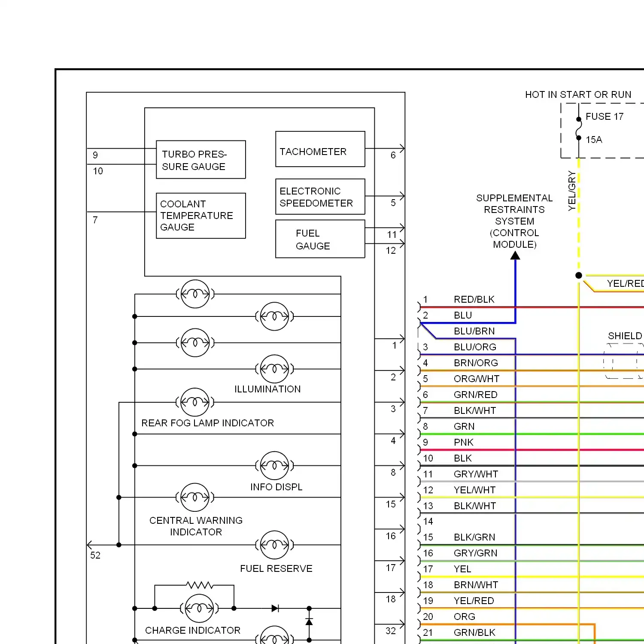The width and height of the screenshot is (644, 644).
Task: Select the resistor symbol above Charge Indicator lamp
Action: tap(200, 585)
